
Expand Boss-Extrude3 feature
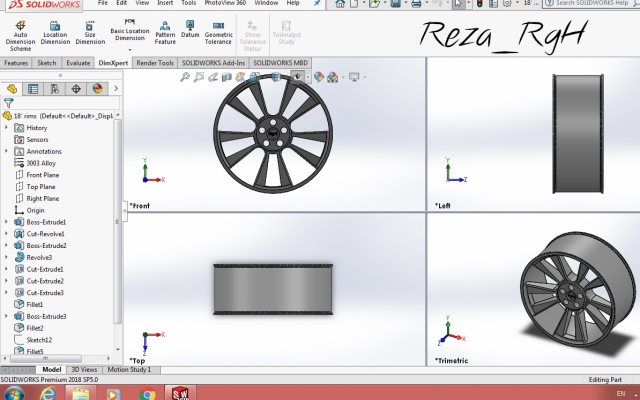tap(6, 316)
